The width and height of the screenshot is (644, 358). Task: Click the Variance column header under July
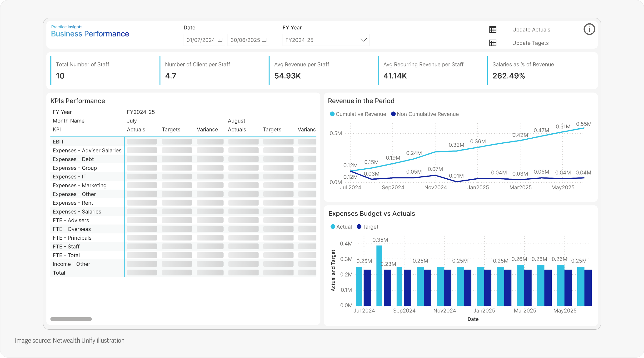point(207,130)
